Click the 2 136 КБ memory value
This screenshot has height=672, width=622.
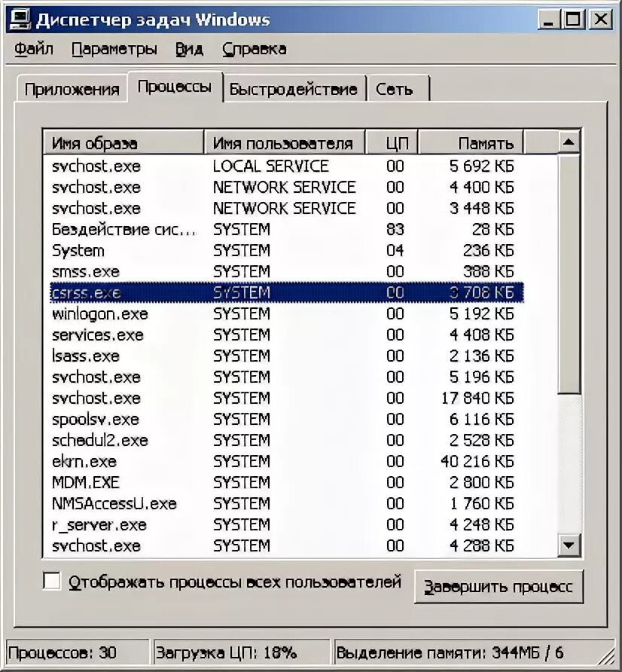coord(481,356)
